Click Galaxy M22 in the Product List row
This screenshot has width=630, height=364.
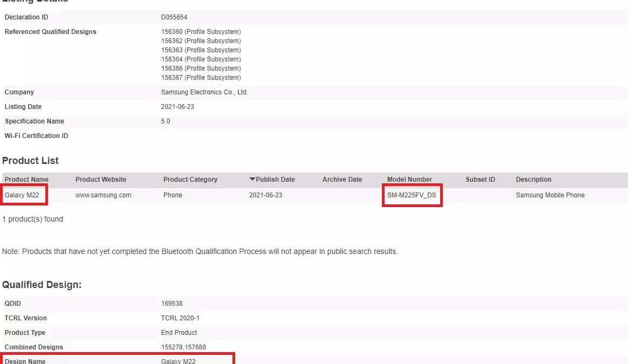pos(22,195)
